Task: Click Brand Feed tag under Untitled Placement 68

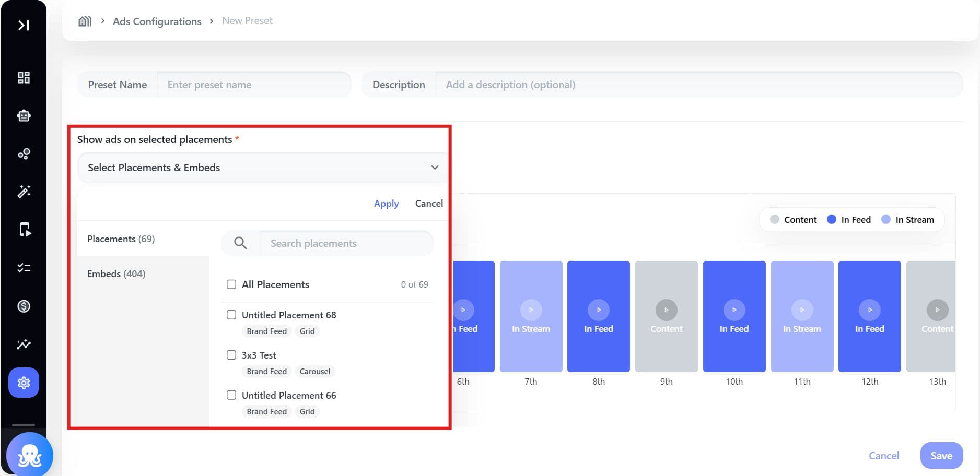Action: click(267, 331)
